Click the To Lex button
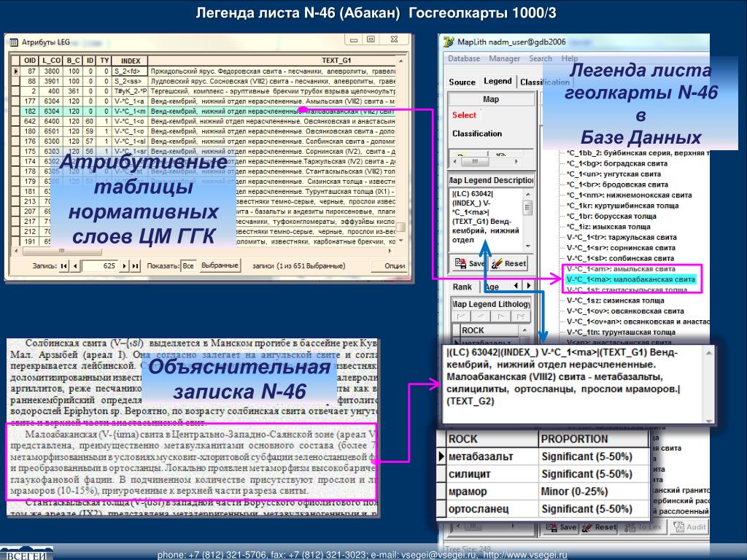This screenshot has height=560, width=747. (643, 527)
